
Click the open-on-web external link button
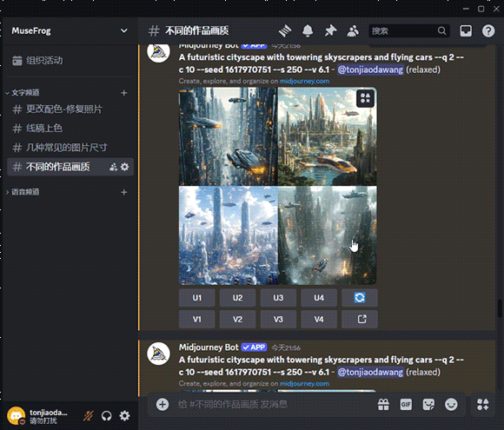(360, 320)
